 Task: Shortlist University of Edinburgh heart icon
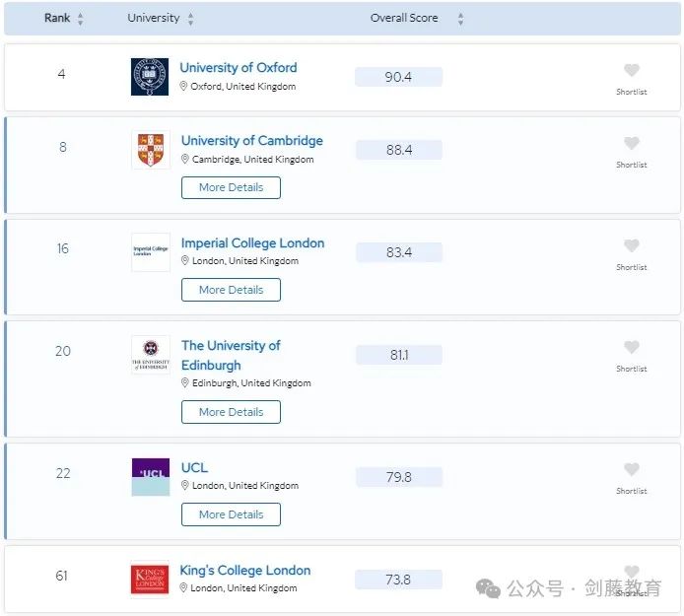coord(631,347)
